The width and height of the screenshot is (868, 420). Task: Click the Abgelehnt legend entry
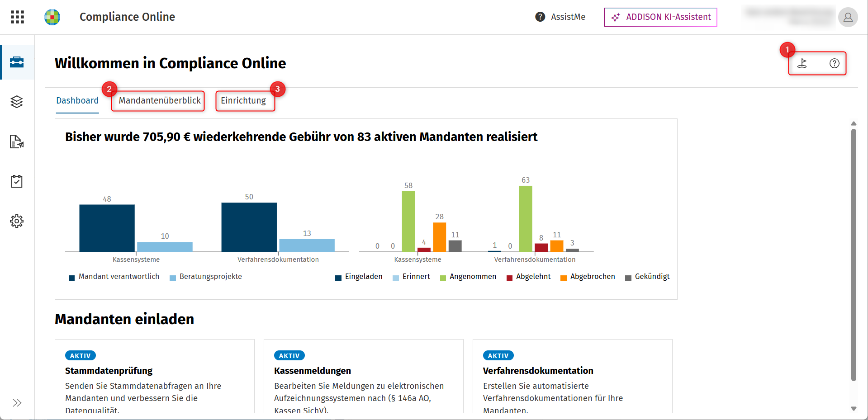[x=529, y=277]
